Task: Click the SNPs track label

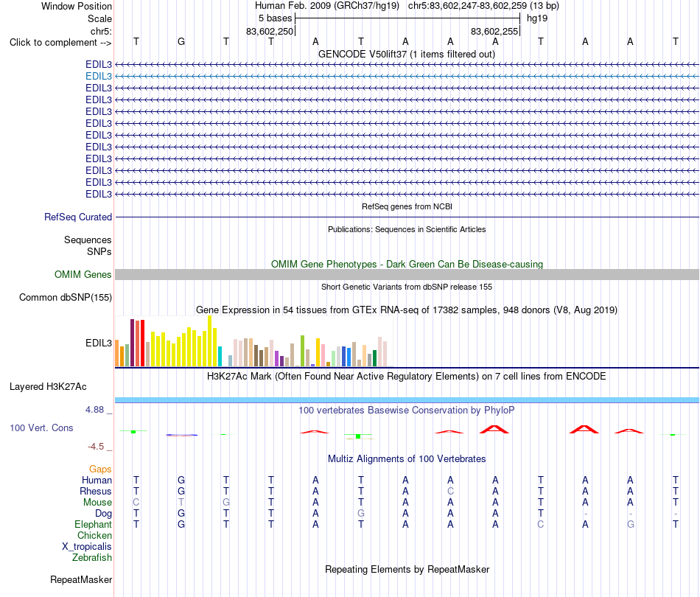Action: (99, 251)
